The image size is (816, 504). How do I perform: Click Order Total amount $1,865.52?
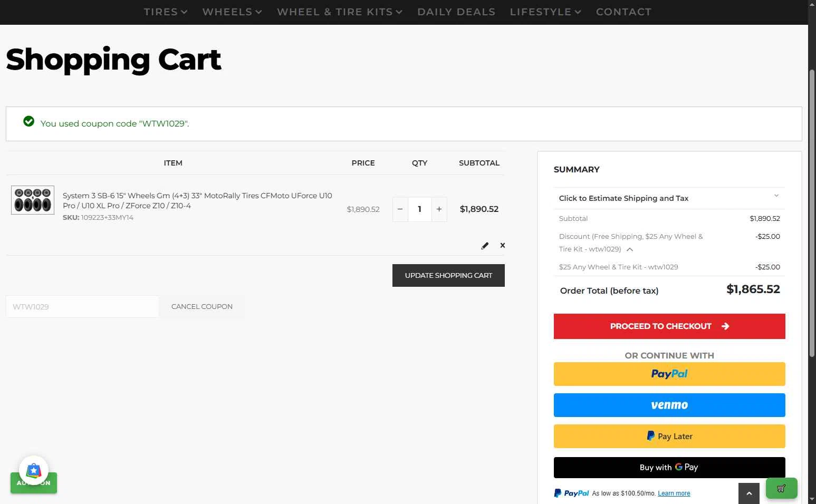coord(753,289)
